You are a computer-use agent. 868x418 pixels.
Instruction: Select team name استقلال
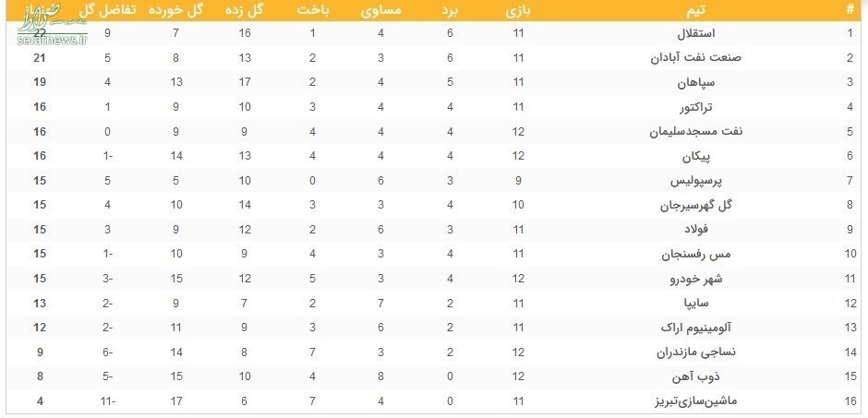point(696,33)
